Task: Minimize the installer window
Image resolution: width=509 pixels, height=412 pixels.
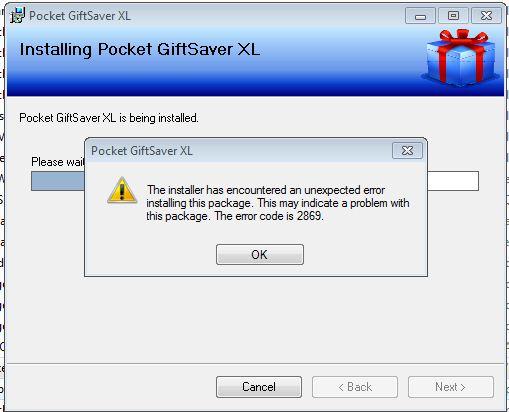Action: pos(420,16)
